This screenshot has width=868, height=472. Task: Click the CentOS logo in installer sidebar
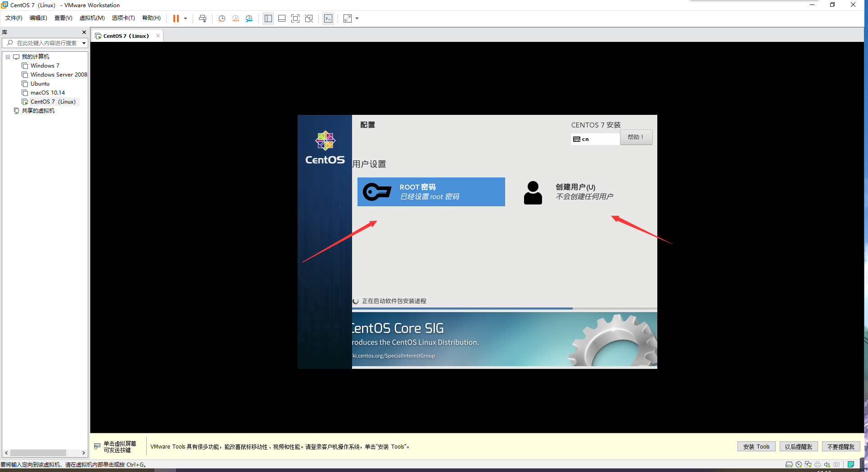pyautogui.click(x=325, y=148)
